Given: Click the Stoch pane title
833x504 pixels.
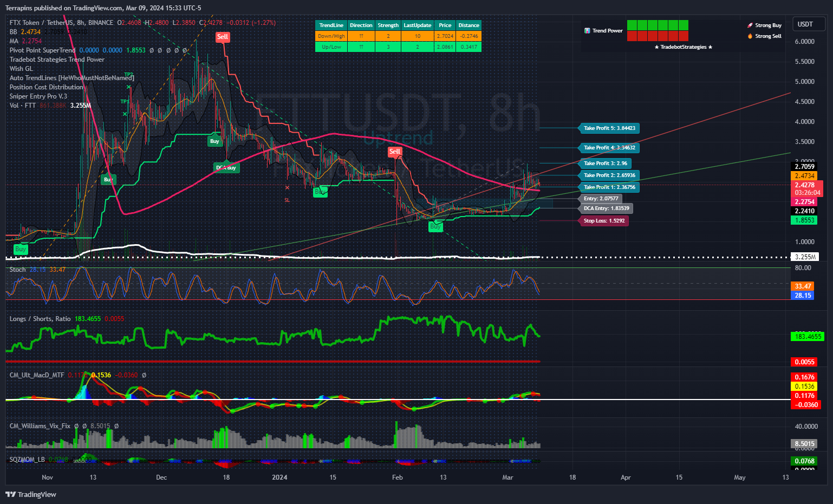Looking at the screenshot, I should (x=17, y=270).
